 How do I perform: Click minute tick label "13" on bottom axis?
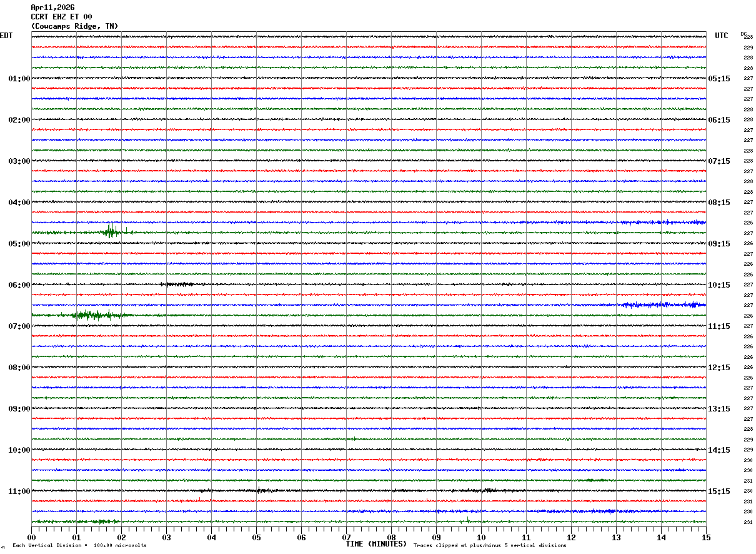pyautogui.click(x=616, y=537)
